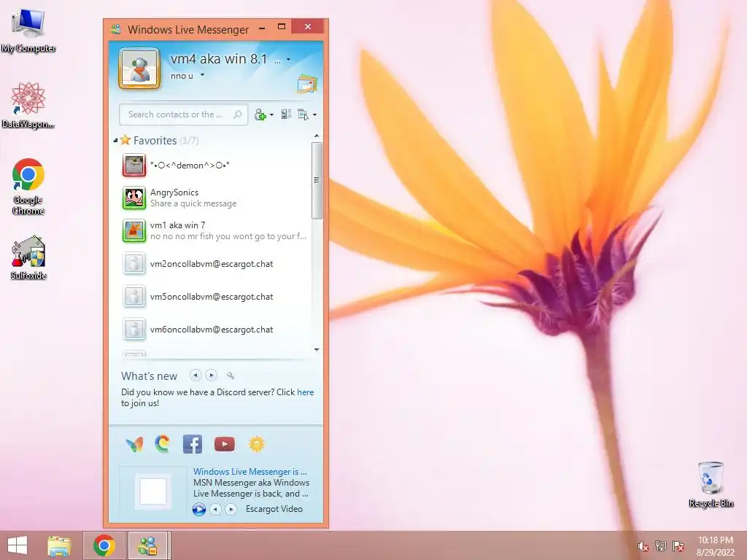
Task: Click the Add a contact icon
Action: tap(260, 114)
